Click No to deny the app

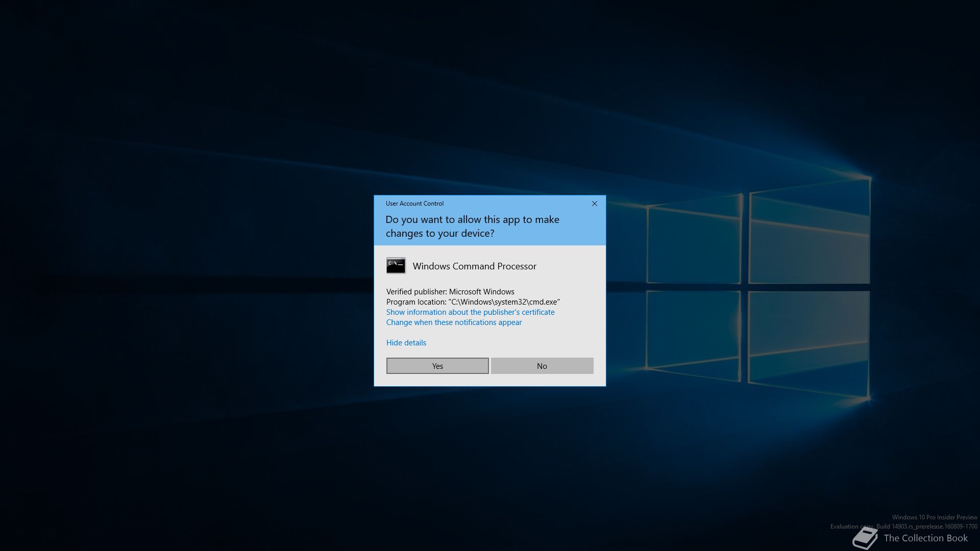pos(542,366)
